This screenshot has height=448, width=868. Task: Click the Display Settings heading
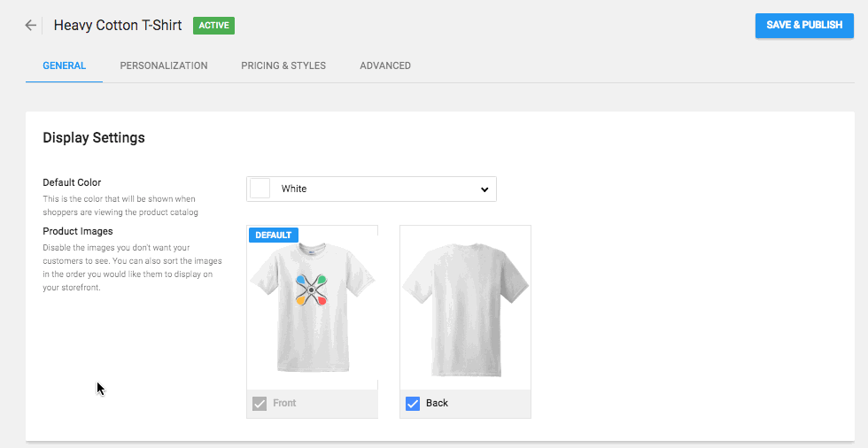pos(94,138)
